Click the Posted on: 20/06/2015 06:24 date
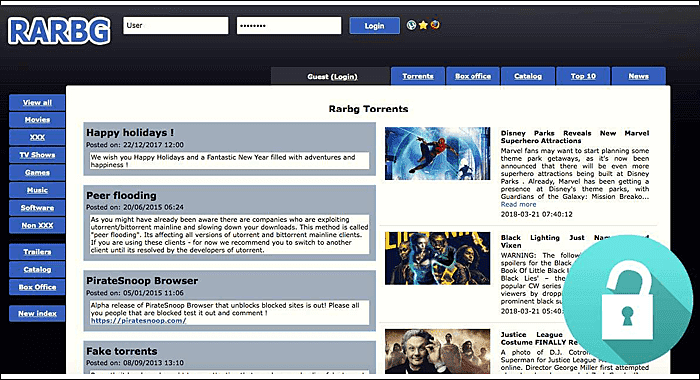Image resolution: width=700 pixels, height=380 pixels. (135, 207)
